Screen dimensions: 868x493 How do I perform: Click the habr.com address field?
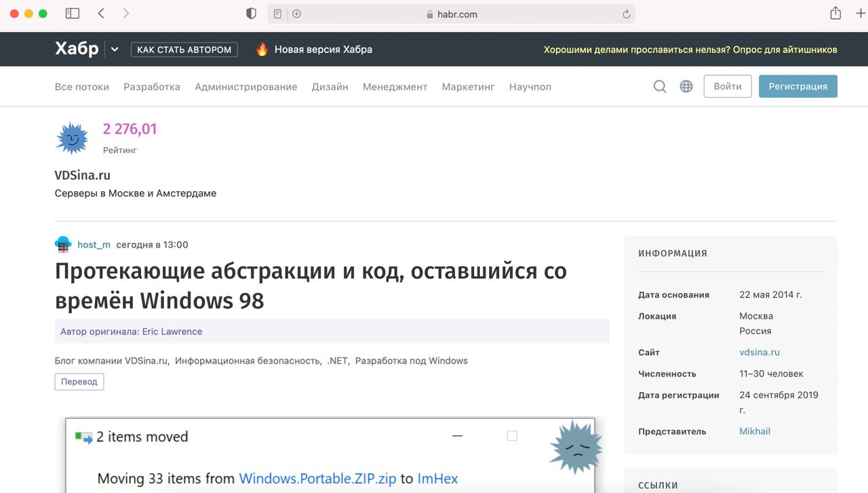(452, 14)
